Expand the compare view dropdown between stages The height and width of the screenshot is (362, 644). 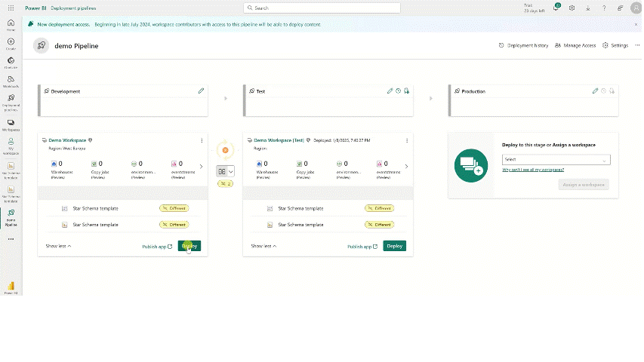(225, 172)
